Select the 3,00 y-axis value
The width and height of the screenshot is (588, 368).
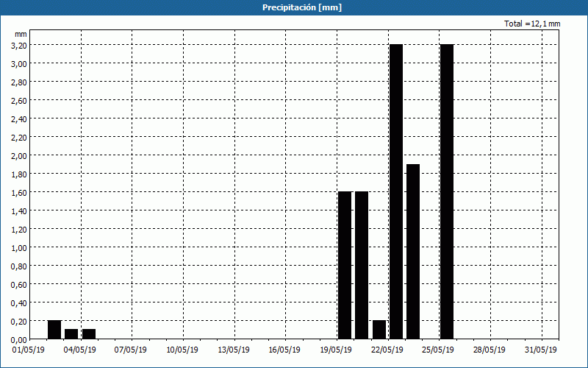(19, 63)
